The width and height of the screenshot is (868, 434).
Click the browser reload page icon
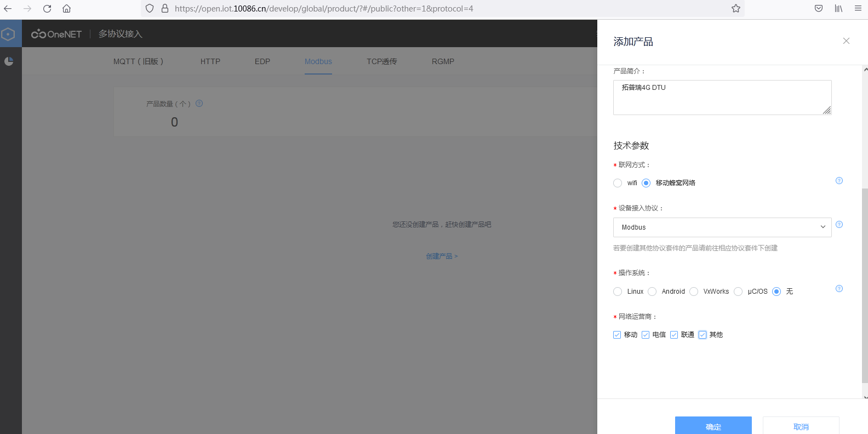[47, 9]
